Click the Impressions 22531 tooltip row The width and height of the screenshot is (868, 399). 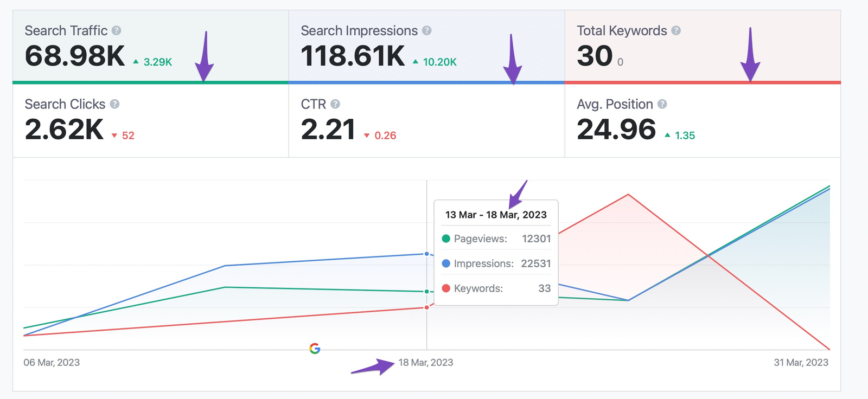pos(496,263)
